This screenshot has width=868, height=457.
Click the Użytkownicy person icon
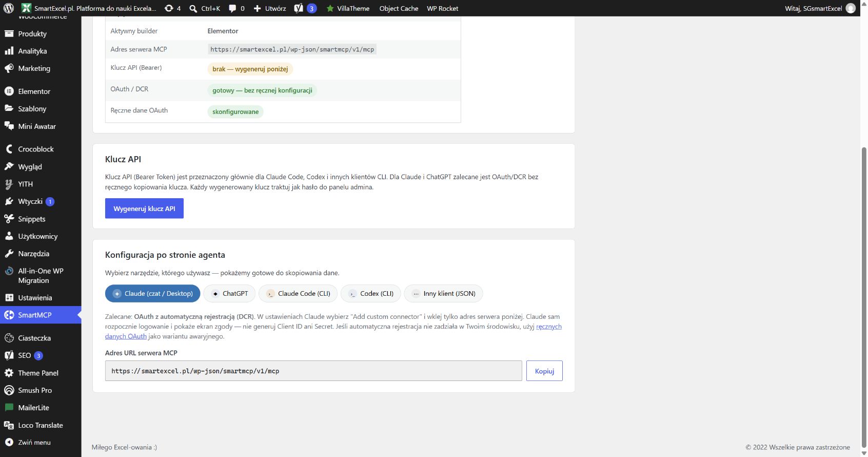coord(9,236)
